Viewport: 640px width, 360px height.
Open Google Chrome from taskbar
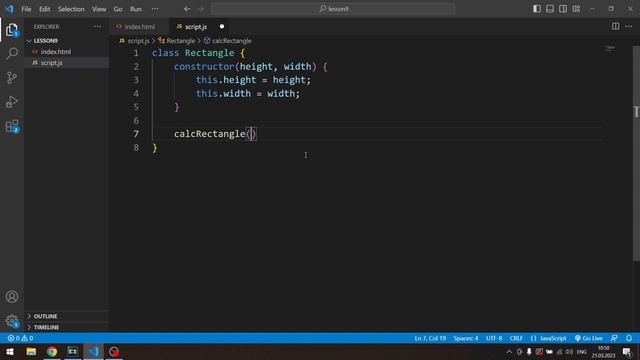coord(52,352)
